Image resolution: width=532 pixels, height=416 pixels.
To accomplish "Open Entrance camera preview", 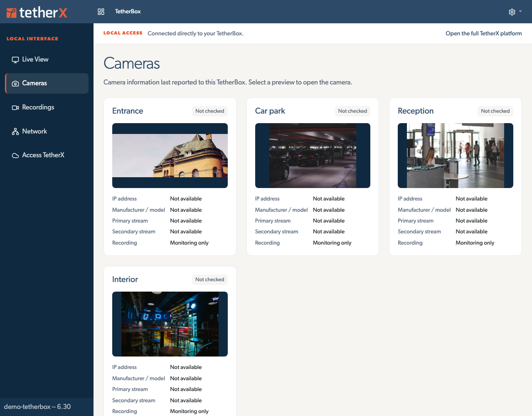I will (x=170, y=156).
